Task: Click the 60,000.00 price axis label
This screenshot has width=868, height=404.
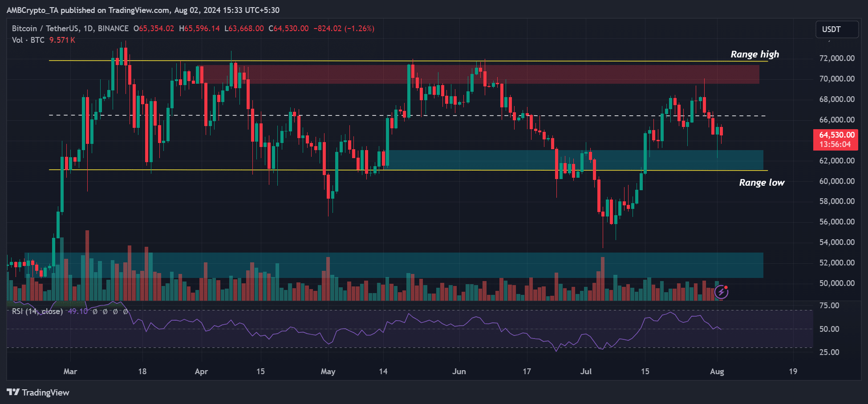Action: (837, 181)
